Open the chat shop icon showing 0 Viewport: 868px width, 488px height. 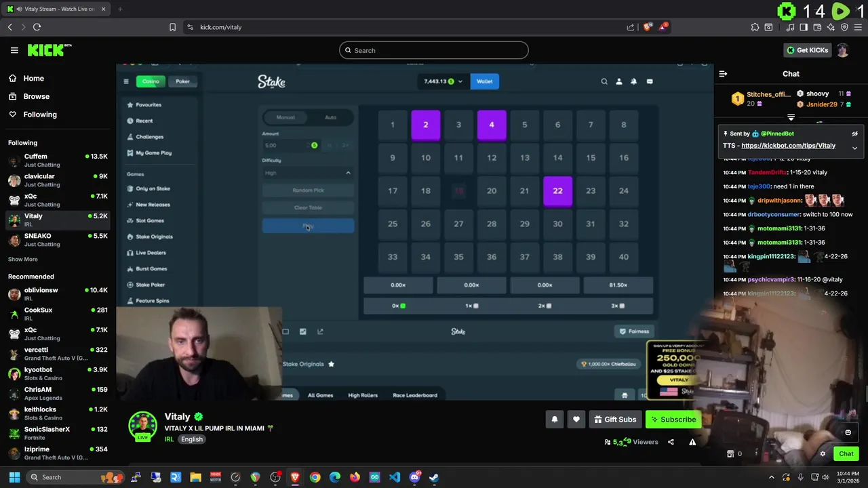tap(734, 454)
